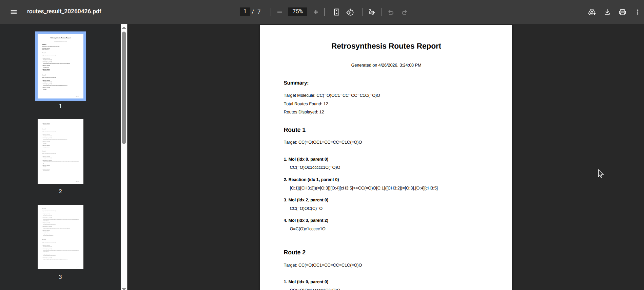The height and width of the screenshot is (290, 644).
Task: Click the file name routes_result_20260426.pdf
Action: [64, 11]
